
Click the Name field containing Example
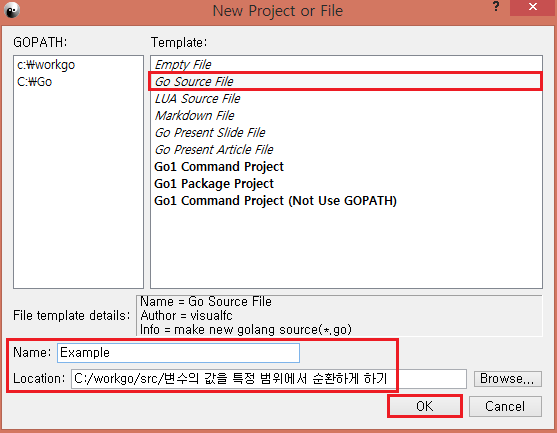(x=178, y=353)
